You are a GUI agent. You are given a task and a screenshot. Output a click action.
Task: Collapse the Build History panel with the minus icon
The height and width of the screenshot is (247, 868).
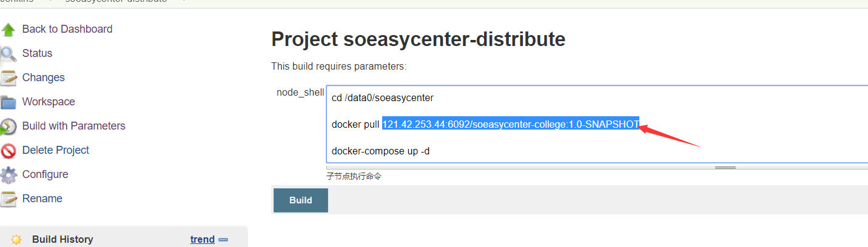(223, 240)
